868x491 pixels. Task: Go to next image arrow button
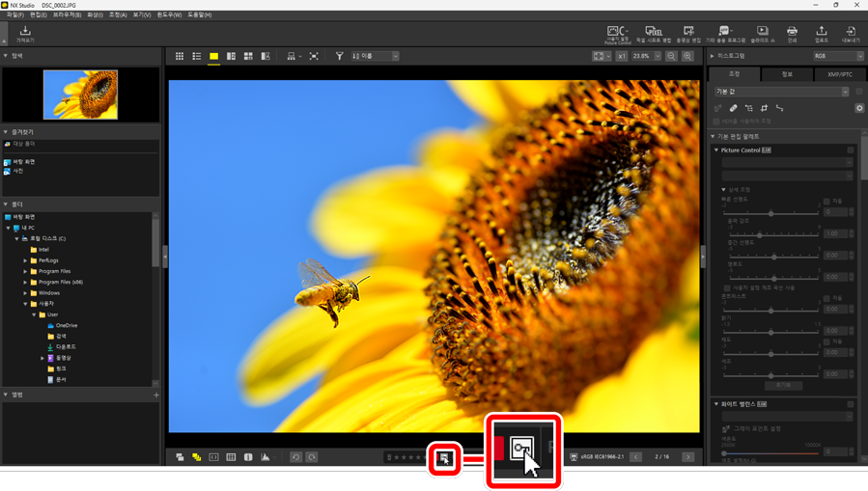[x=687, y=457]
